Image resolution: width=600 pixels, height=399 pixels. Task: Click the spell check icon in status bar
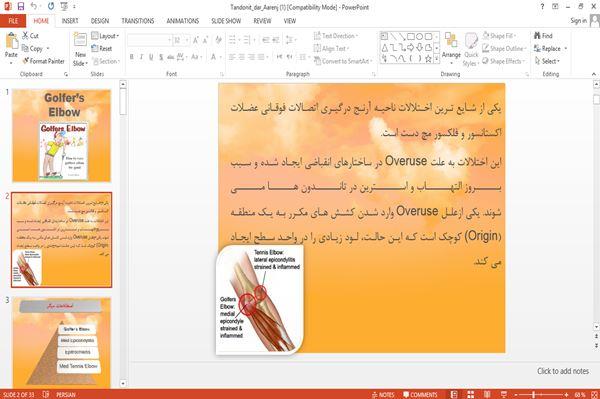pos(46,394)
